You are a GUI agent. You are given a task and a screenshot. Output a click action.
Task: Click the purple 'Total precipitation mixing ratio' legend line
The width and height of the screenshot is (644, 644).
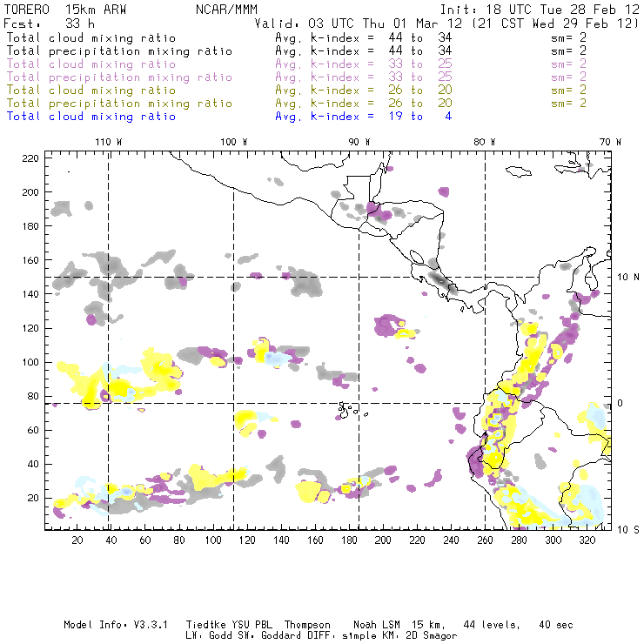click(x=119, y=77)
